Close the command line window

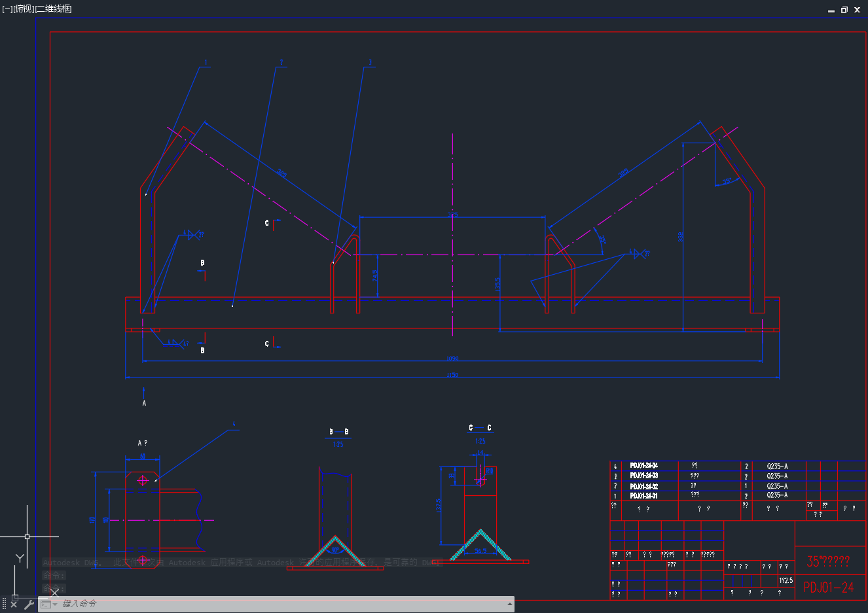click(14, 604)
